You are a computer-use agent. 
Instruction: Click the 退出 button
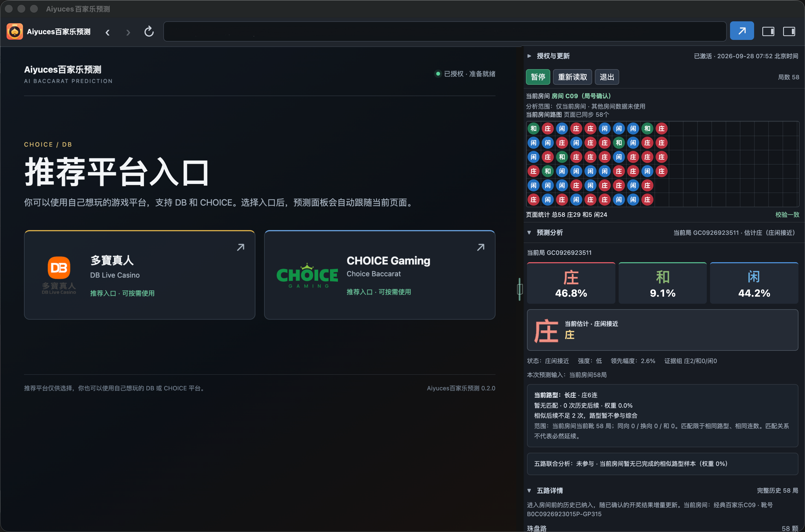(607, 77)
